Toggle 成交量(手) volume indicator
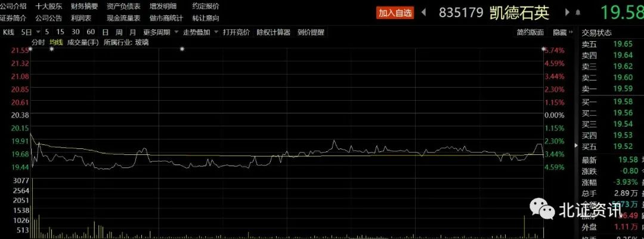644x239 pixels. coord(83,42)
